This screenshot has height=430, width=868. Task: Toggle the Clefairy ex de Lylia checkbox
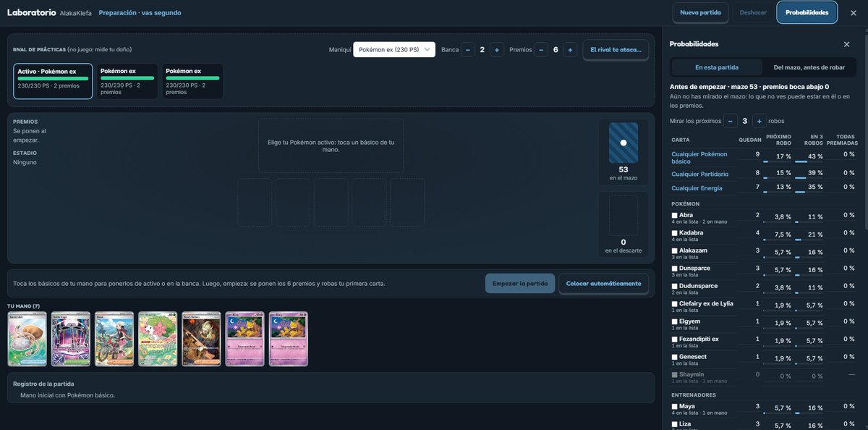[x=675, y=304]
